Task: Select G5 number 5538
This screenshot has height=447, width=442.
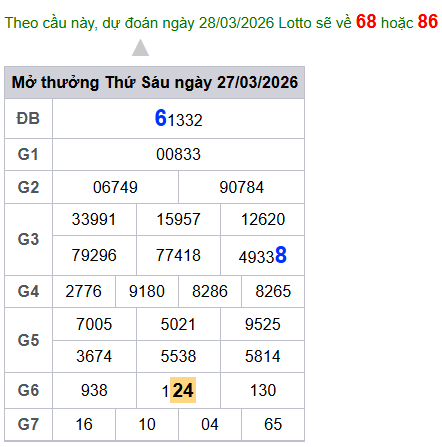Action: click(178, 356)
